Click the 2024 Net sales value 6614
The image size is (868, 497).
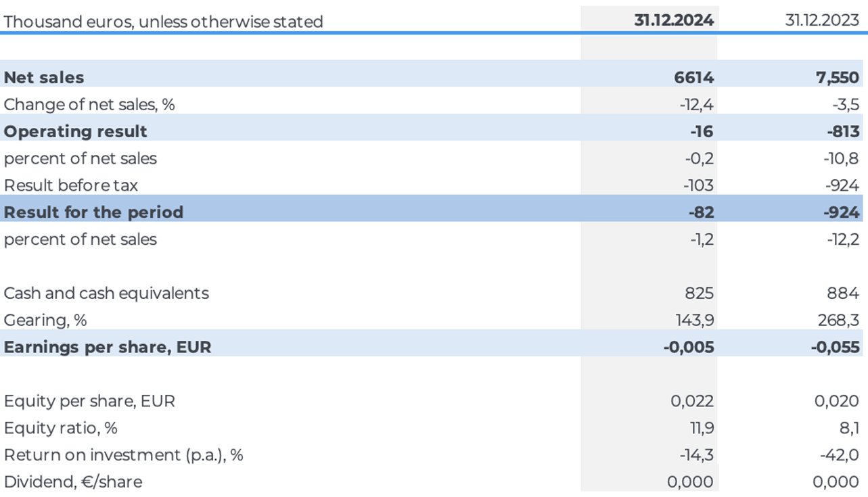[x=693, y=77]
